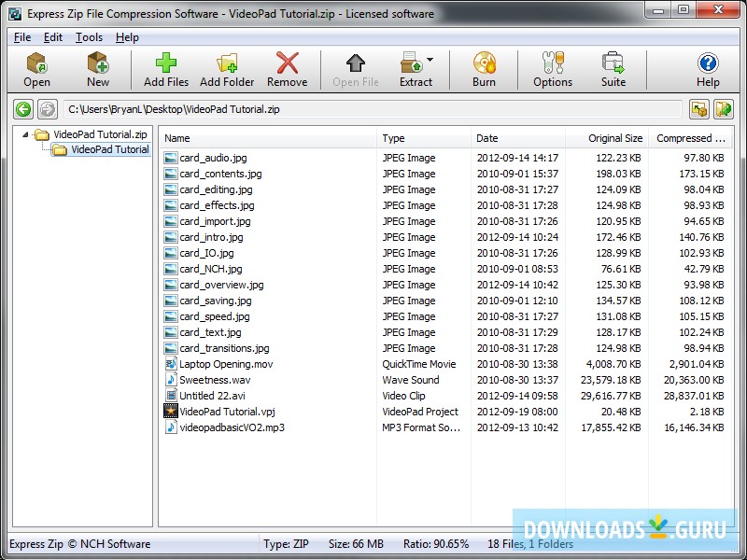Click the Remove icon

287,70
